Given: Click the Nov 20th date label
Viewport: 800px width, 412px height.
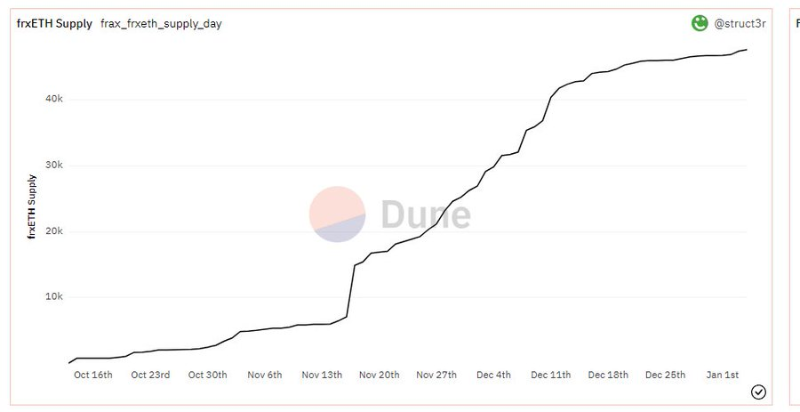Looking at the screenshot, I should (x=380, y=375).
